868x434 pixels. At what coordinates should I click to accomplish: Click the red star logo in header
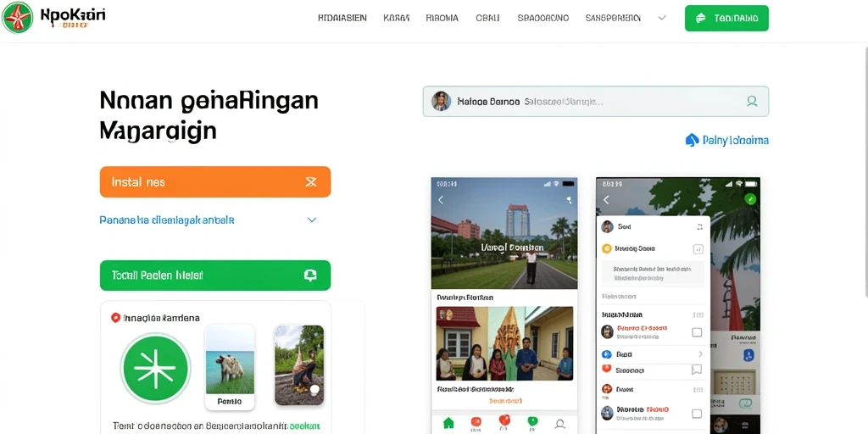coord(17,17)
